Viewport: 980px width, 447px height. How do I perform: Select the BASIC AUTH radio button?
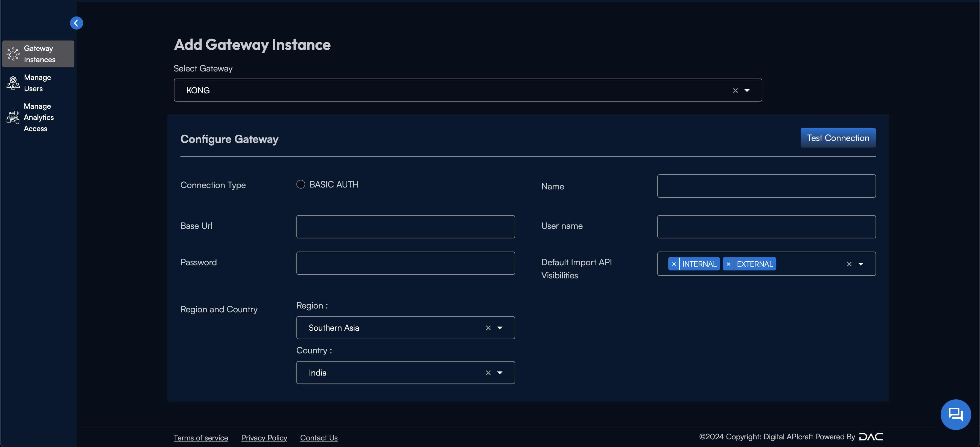click(x=301, y=184)
